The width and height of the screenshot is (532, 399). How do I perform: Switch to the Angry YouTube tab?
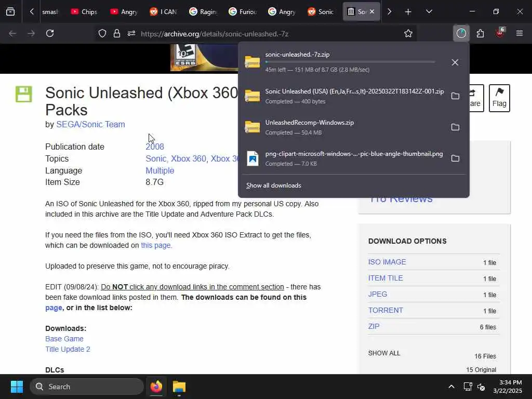pyautogui.click(x=124, y=11)
